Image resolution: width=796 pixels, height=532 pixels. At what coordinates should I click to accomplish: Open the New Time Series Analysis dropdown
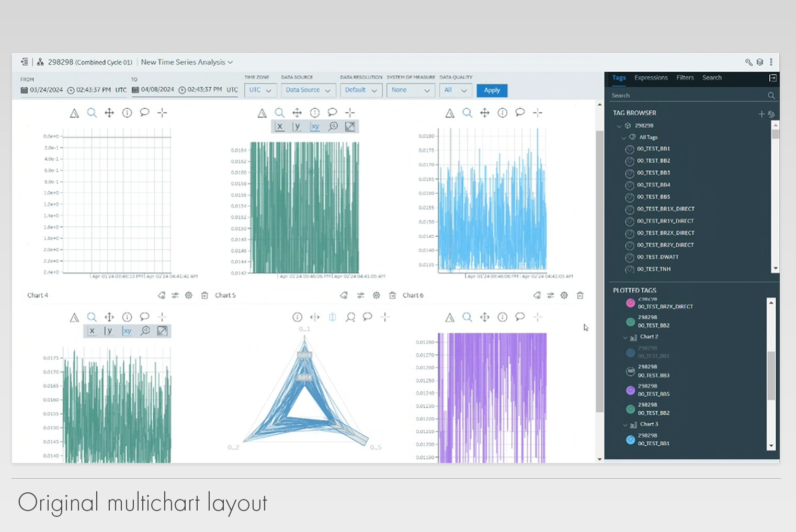click(187, 62)
